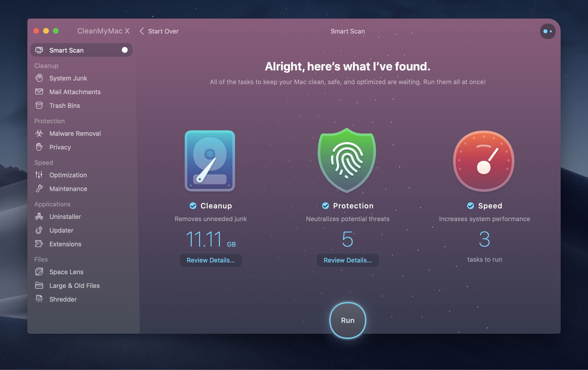Viewport: 588px width, 370px height.
Task: Click the Space Lens icon
Action: point(39,271)
